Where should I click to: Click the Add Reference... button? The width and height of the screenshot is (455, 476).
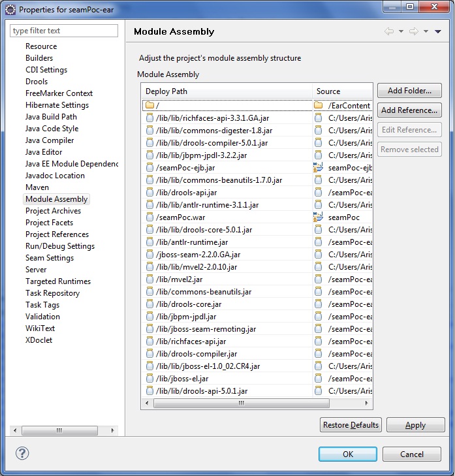409,110
